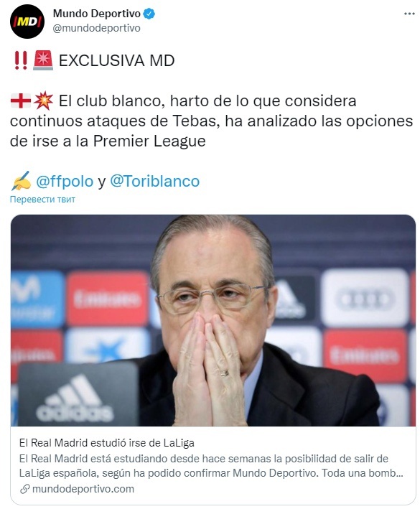Click the writing hand emoji

click(x=21, y=181)
